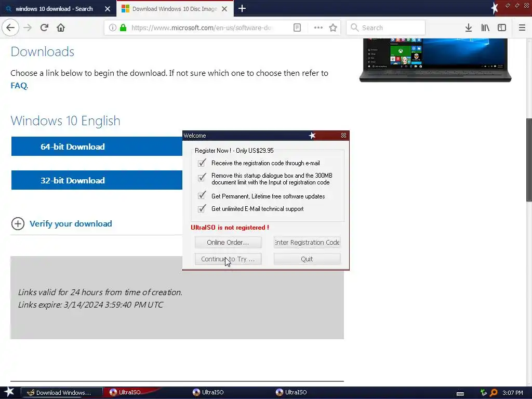Click 'Register Now ! - Only US$29.95' text

234,151
